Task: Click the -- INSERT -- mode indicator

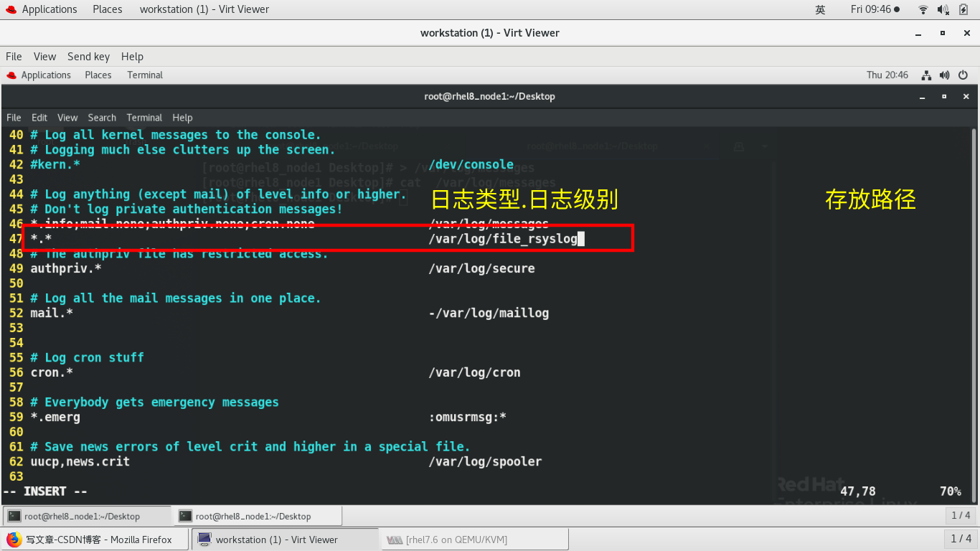Action: pos(45,491)
